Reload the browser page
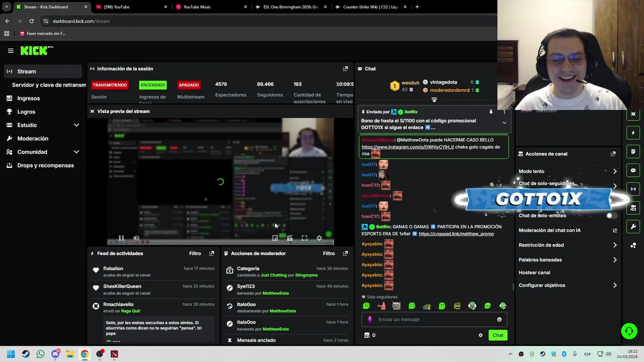The image size is (644, 362). pos(31,21)
